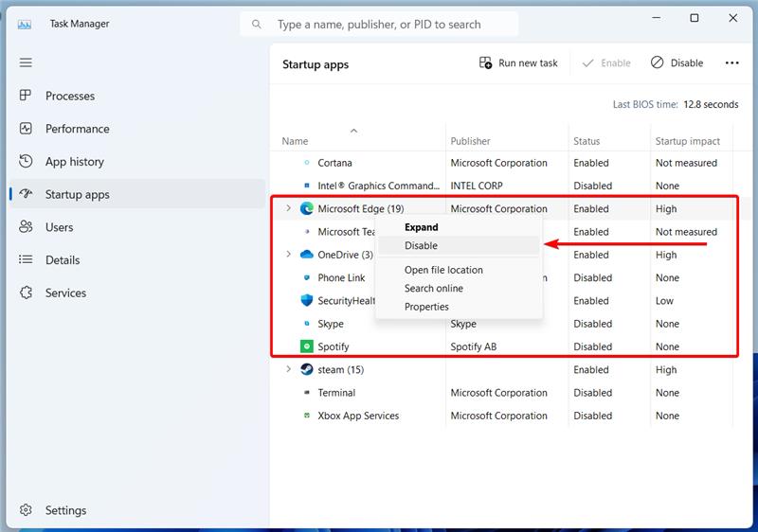Image resolution: width=758 pixels, height=532 pixels.
Task: Expand the steam (15) group
Action: click(x=289, y=369)
